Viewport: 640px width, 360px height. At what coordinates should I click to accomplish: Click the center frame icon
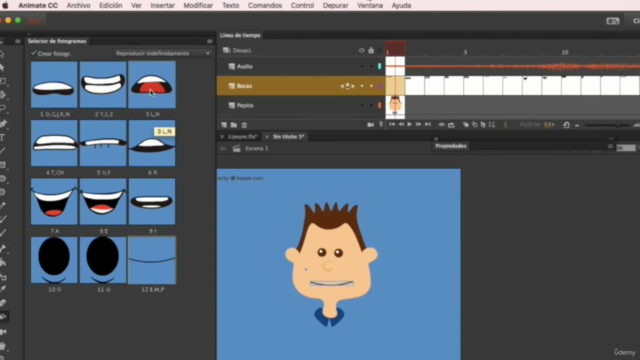coord(441,125)
